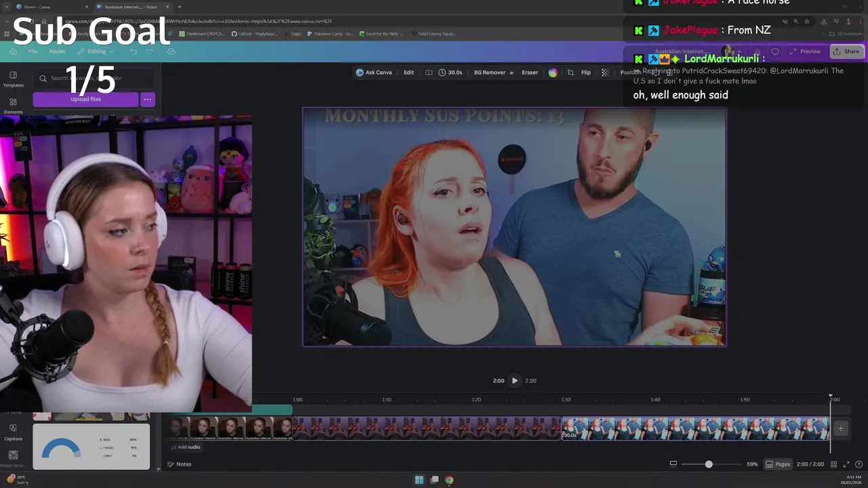Select the video on the canvas

[514, 227]
